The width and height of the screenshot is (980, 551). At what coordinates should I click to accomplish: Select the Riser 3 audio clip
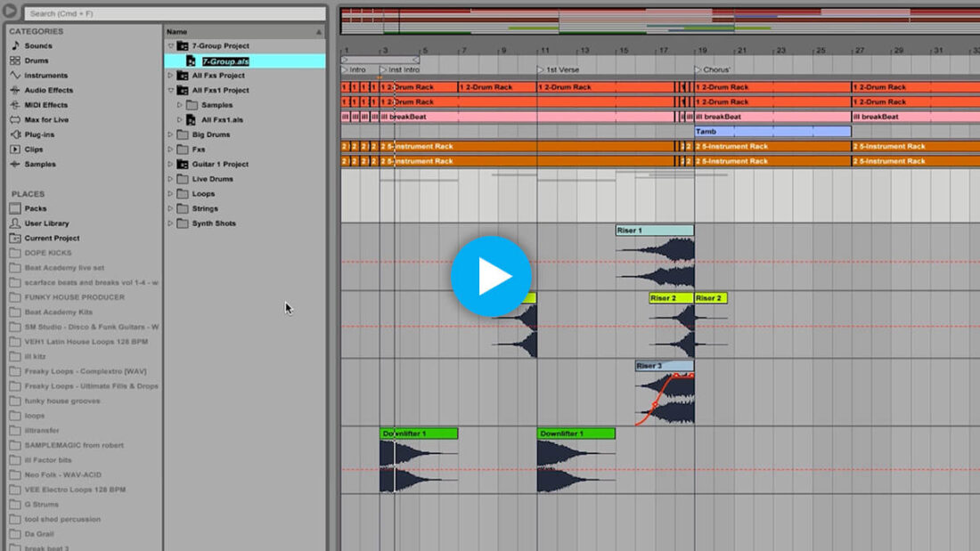coord(665,366)
